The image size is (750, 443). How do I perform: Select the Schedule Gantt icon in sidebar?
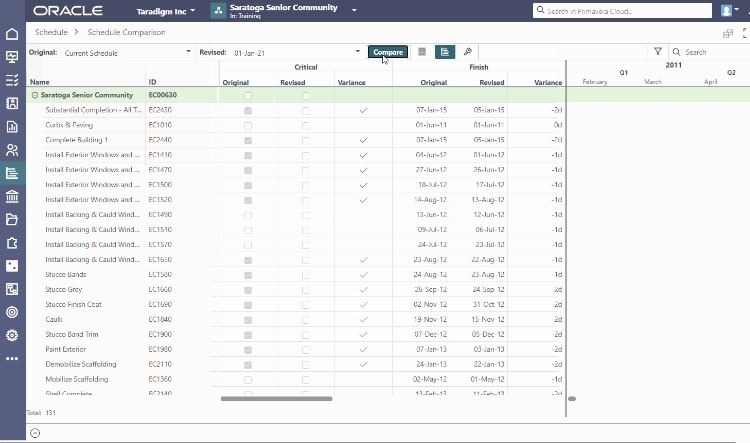click(x=12, y=173)
